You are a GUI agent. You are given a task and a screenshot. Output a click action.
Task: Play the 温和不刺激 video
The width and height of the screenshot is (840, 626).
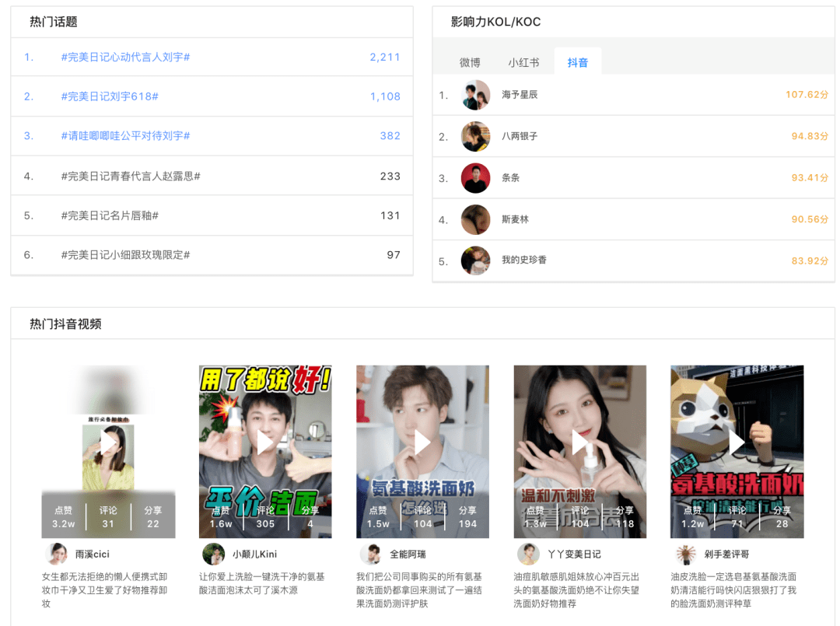(x=580, y=442)
